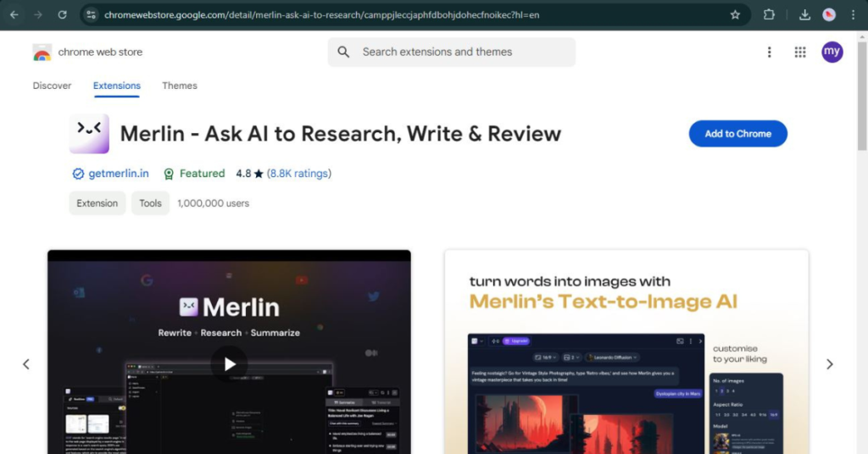Viewport: 868px width, 454px height.
Task: Click the Featured label text
Action: point(202,174)
